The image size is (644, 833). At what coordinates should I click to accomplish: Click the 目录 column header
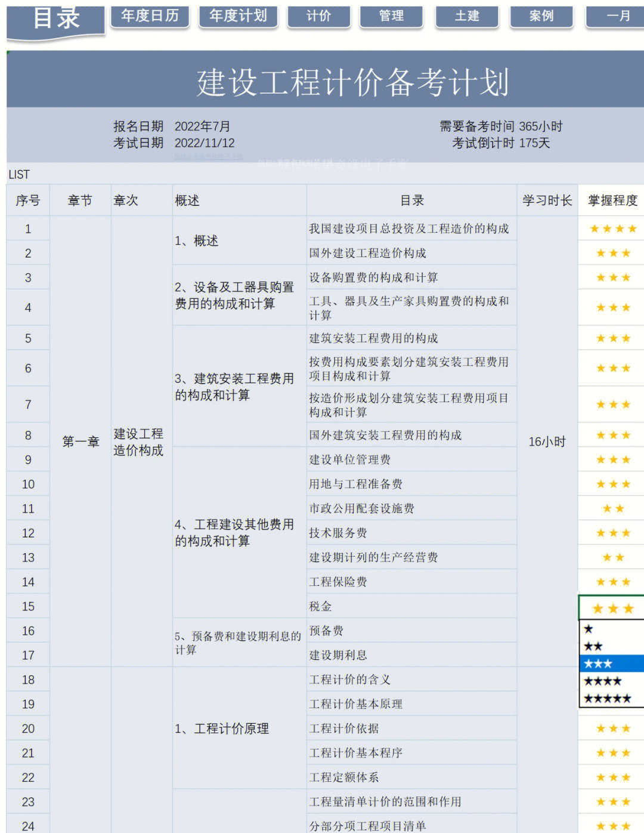(x=412, y=200)
